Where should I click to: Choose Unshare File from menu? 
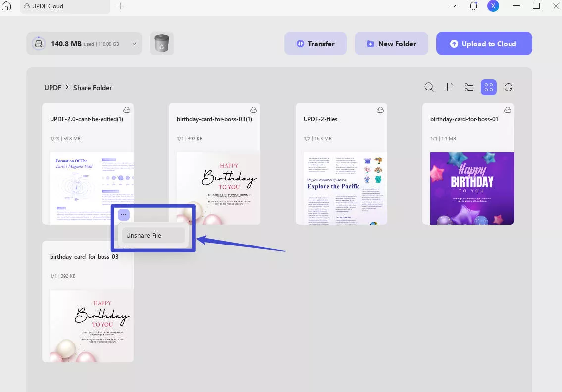tap(153, 236)
